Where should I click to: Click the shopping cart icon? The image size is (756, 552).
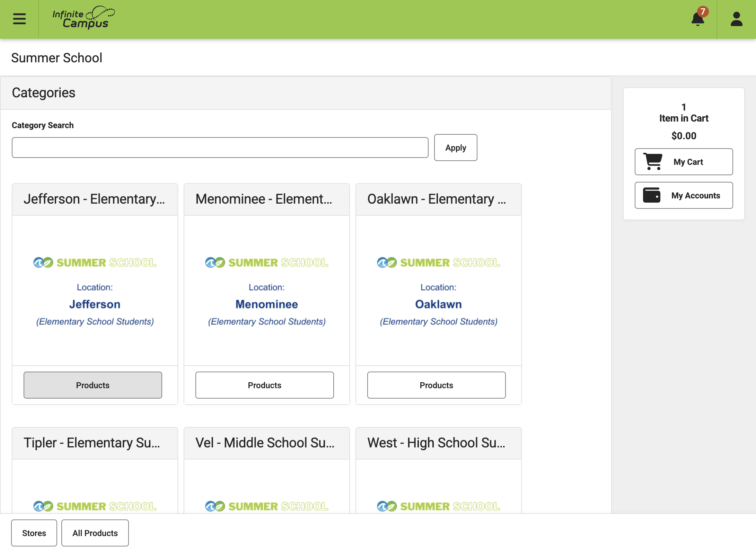(653, 162)
